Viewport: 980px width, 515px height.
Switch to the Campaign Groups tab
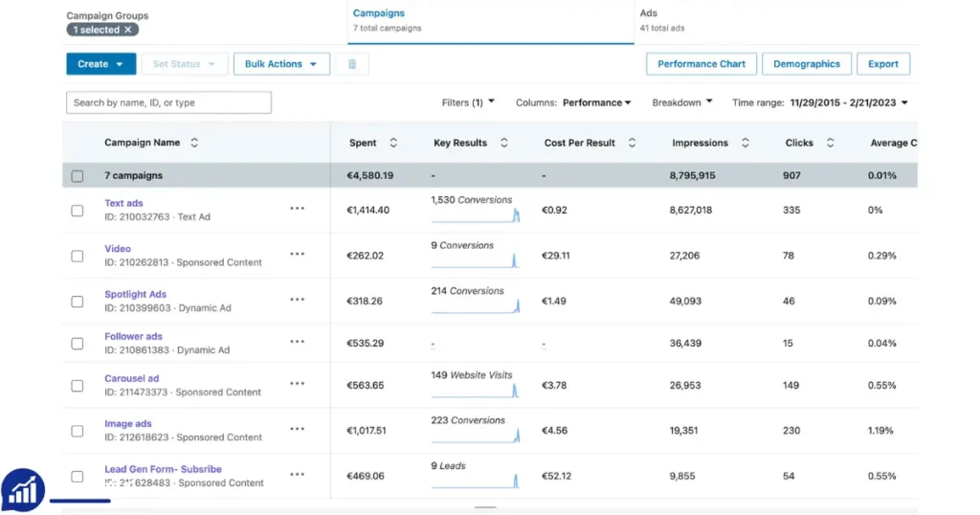click(x=107, y=15)
